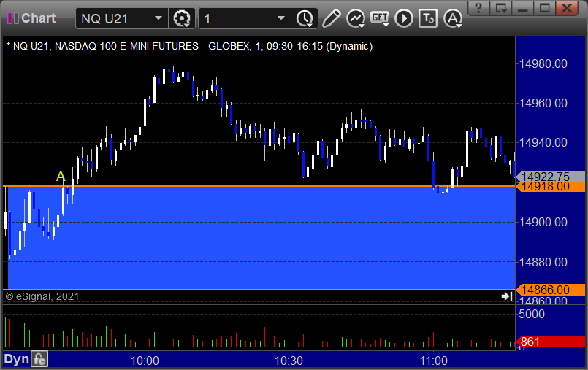The width and height of the screenshot is (588, 370).
Task: Click the 10:30 time axis label
Action: point(289,361)
